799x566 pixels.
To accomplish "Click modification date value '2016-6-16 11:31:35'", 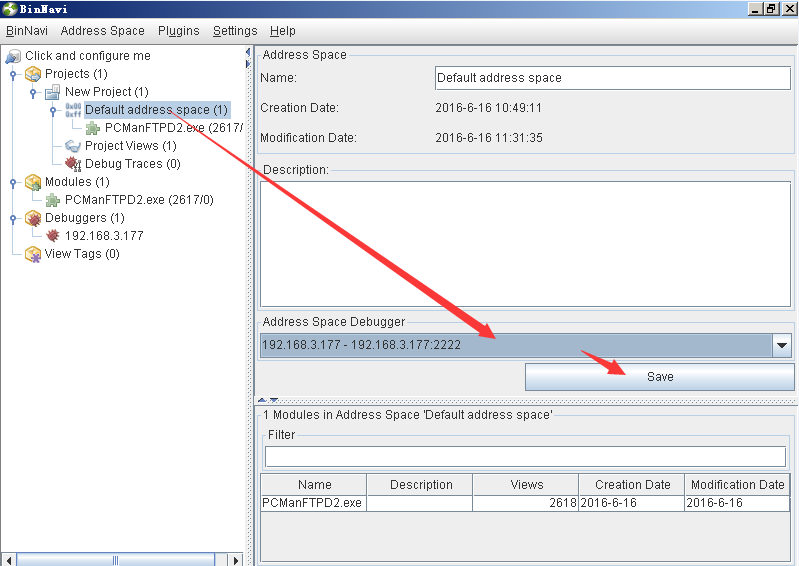I will (x=489, y=138).
